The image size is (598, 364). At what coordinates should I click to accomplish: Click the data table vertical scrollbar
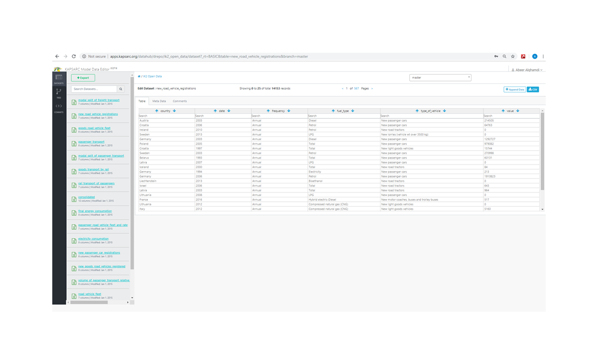[x=543, y=152]
